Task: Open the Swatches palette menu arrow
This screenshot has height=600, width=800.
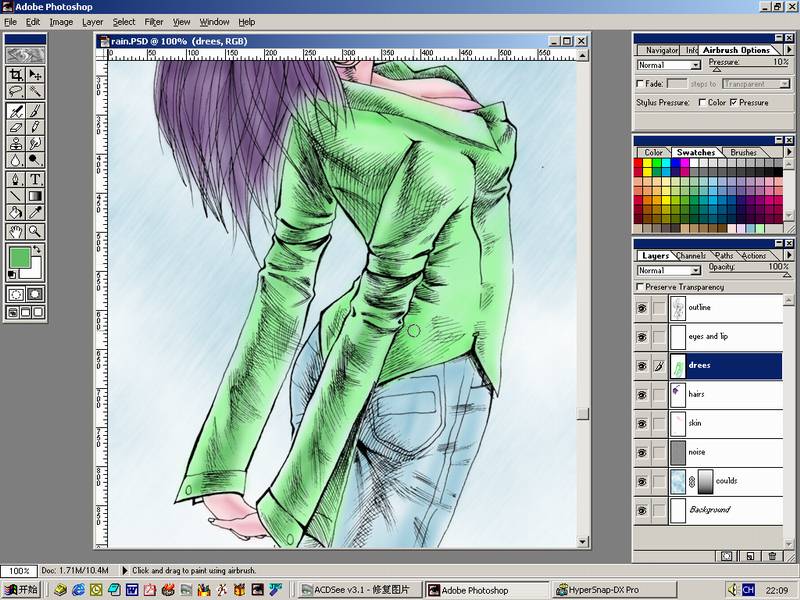Action: (x=789, y=152)
